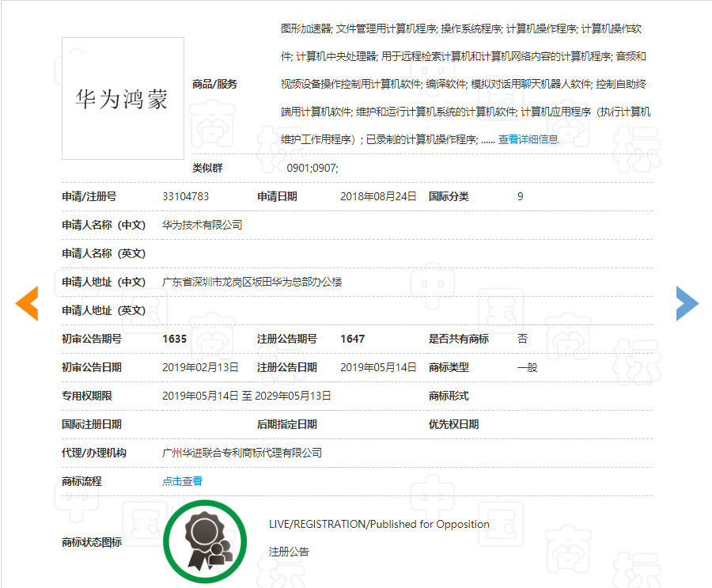Select preliminary announcement date 2019年02月13日
Screen dimensions: 712x588
(x=200, y=367)
